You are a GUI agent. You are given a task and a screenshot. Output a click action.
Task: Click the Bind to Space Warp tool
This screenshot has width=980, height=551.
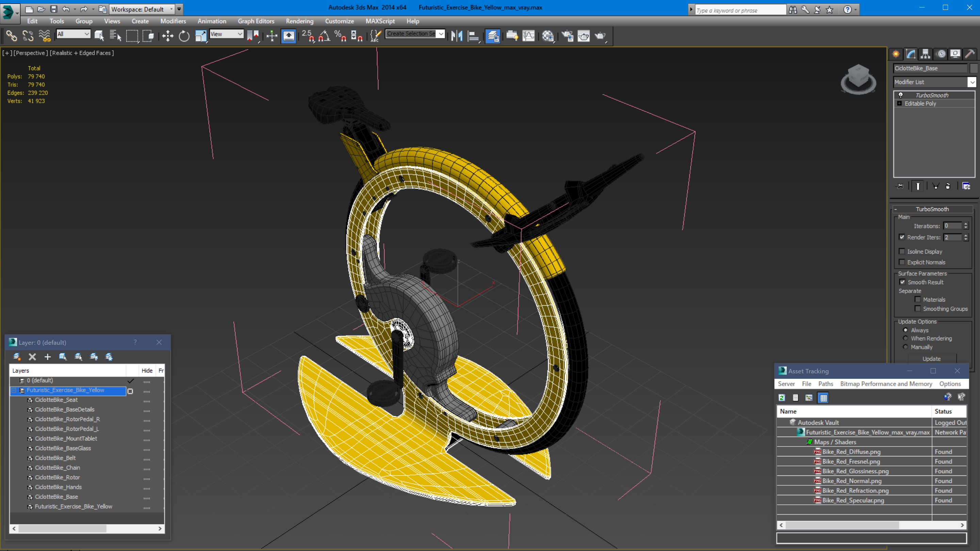tap(45, 36)
